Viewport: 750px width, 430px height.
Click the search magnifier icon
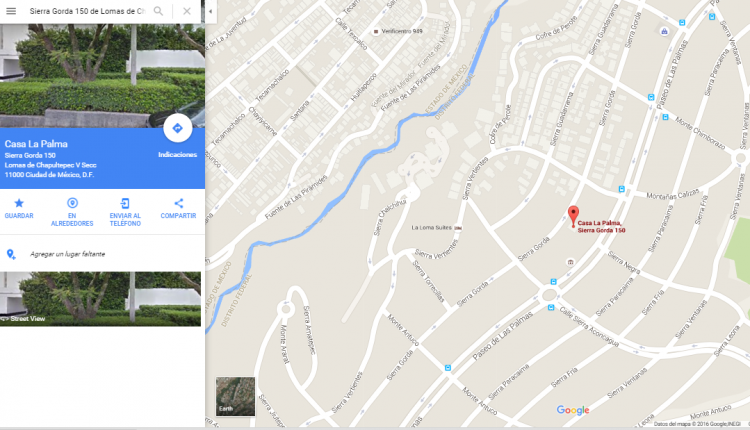pos(158,11)
